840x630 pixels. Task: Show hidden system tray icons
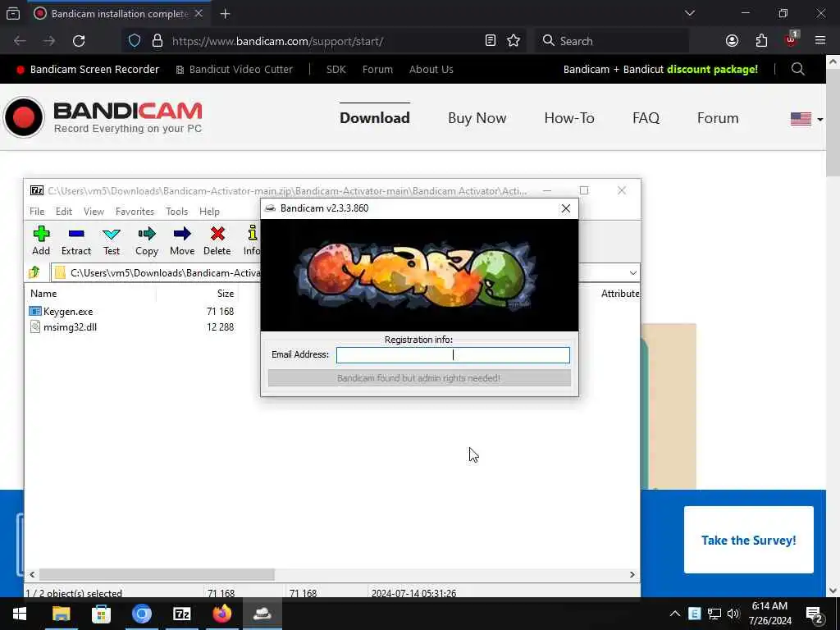click(675, 614)
